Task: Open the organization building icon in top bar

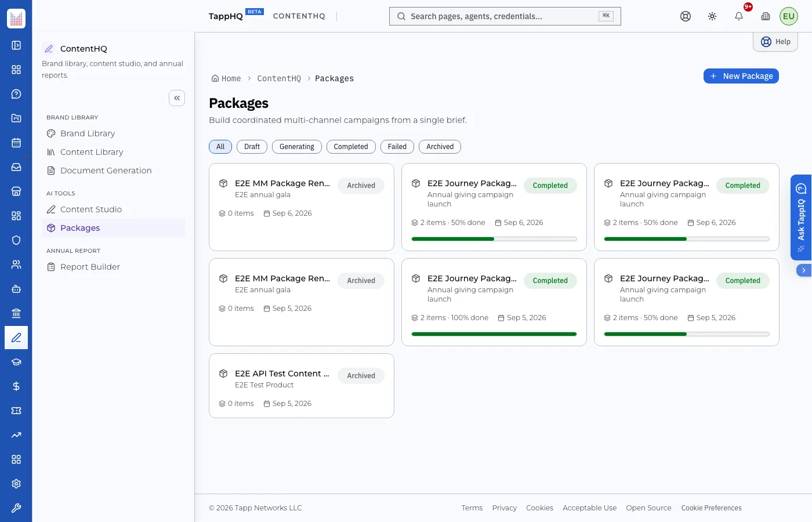Action: 766,16
